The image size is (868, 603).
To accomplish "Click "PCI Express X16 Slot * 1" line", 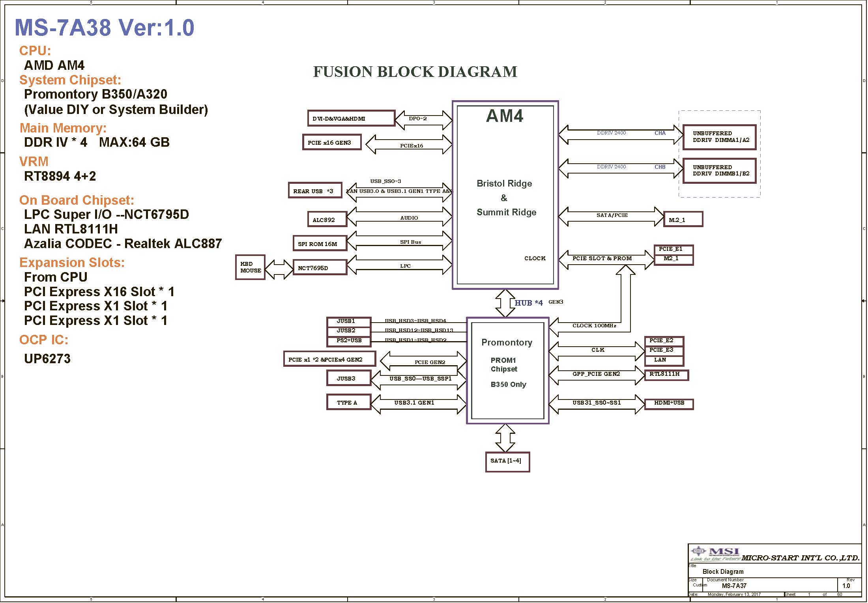I will click(x=99, y=292).
